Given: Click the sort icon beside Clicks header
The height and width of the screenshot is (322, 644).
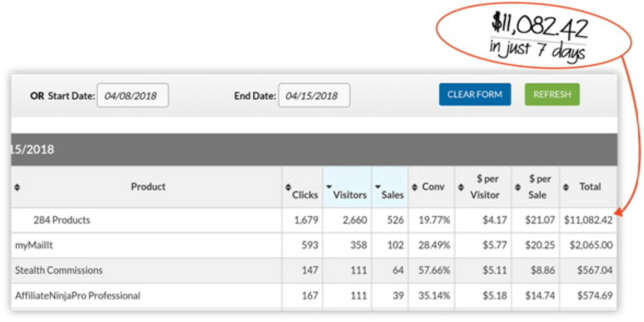Looking at the screenshot, I should (x=288, y=187).
